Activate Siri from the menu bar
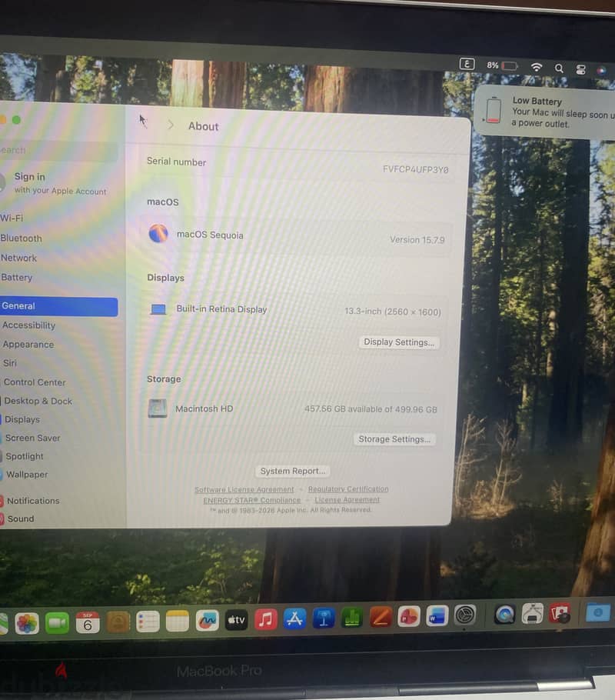Image resolution: width=615 pixels, height=700 pixels. point(602,70)
